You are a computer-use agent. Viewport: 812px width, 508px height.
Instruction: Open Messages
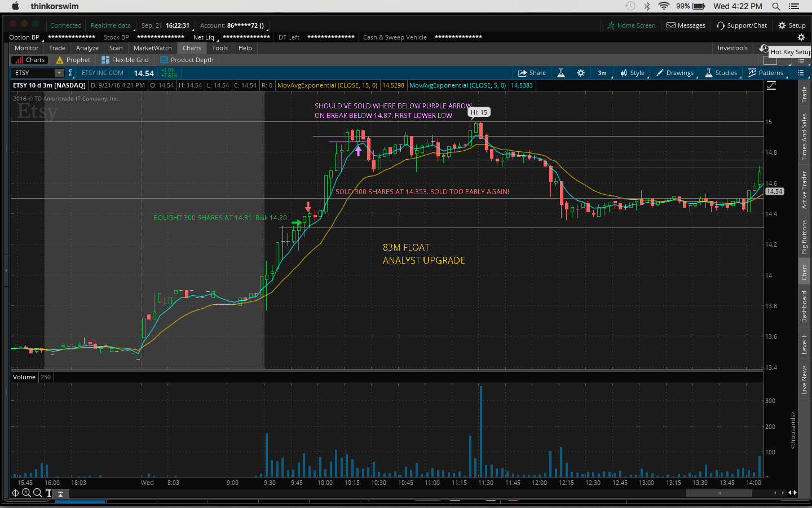[686, 25]
